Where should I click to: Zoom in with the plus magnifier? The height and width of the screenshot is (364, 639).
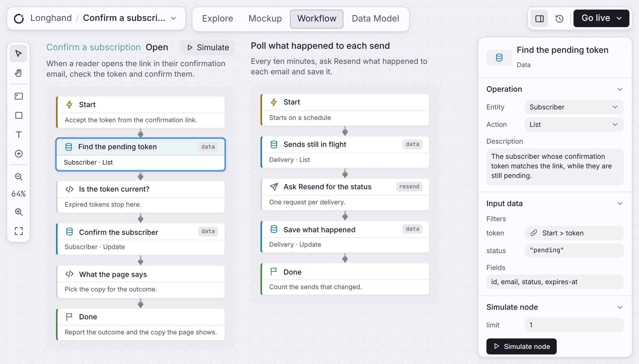(19, 212)
